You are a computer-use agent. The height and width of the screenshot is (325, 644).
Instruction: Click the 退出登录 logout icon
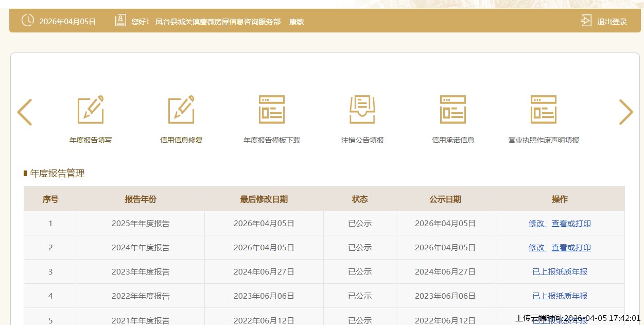(586, 21)
